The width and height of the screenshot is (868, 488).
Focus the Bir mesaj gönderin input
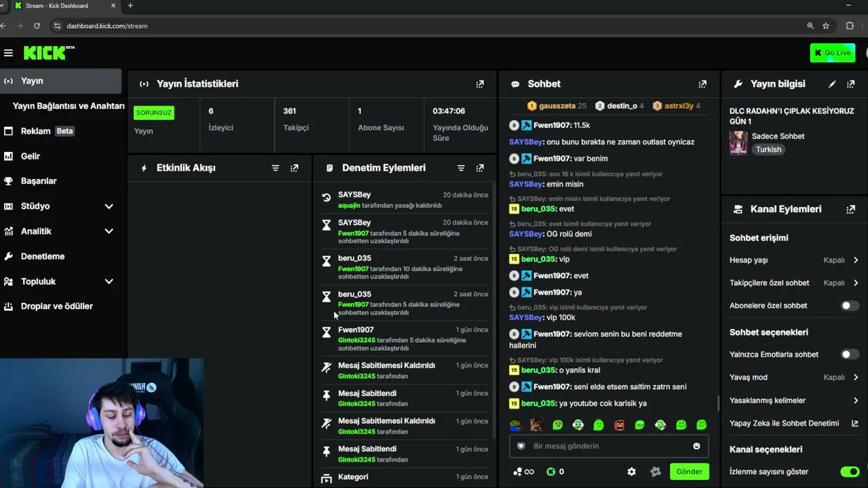click(609, 446)
